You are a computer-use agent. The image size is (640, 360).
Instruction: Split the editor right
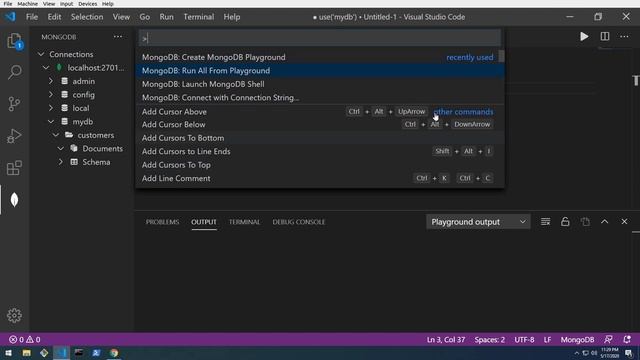(604, 37)
